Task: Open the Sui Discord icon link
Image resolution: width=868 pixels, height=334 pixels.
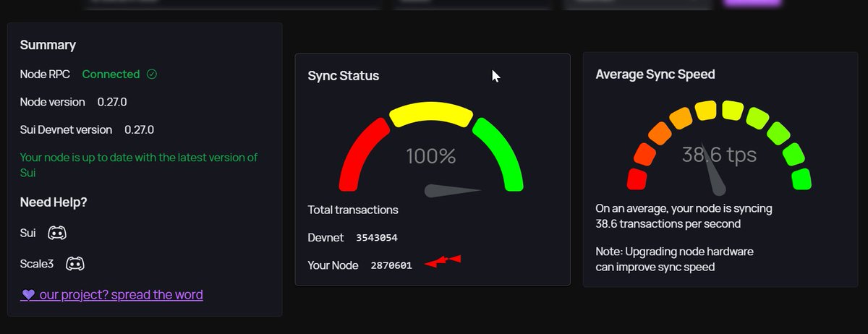Action: (x=57, y=233)
